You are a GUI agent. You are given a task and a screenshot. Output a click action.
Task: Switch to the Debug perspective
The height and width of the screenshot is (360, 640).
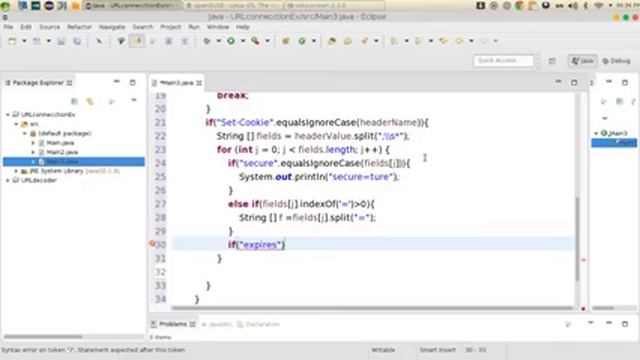click(x=616, y=61)
